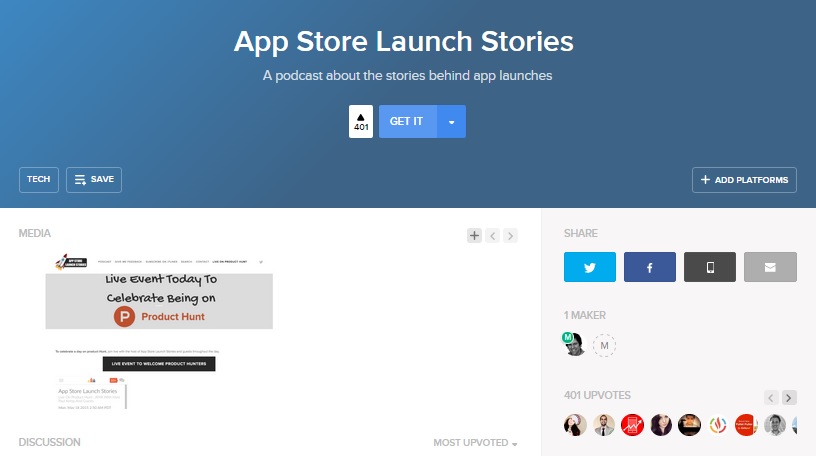Open the flame logo upvoter avatar
This screenshot has width=816, height=458.
(718, 425)
